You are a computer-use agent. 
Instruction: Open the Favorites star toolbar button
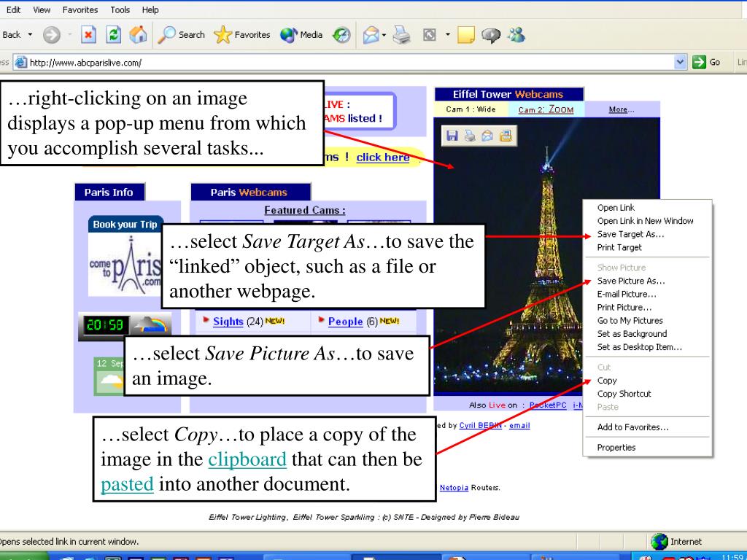[242, 35]
